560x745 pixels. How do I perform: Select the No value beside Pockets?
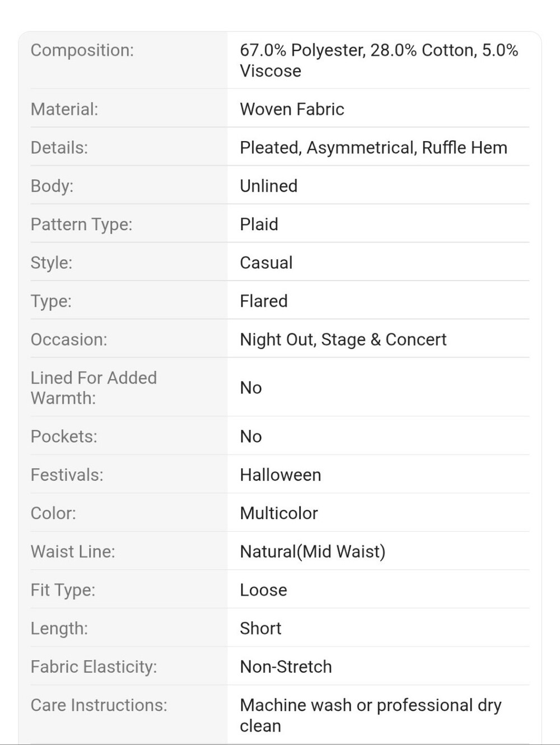coord(251,436)
